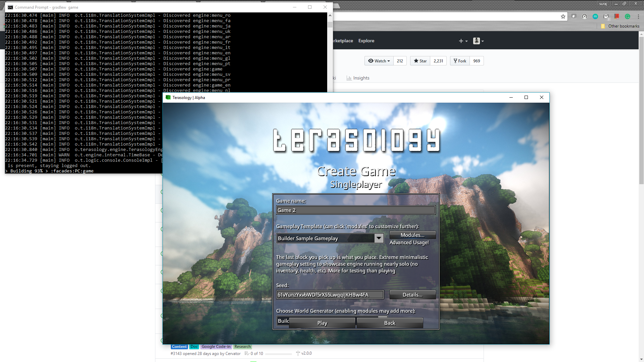The height and width of the screenshot is (362, 644).
Task: Open the Grammarly extension icon
Action: (628, 16)
